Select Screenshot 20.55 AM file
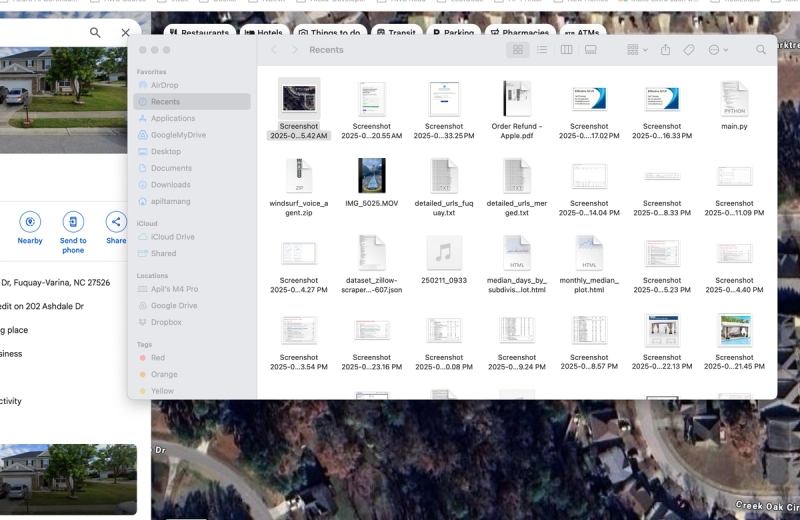Viewport: 800px width, 520px height. point(371,110)
